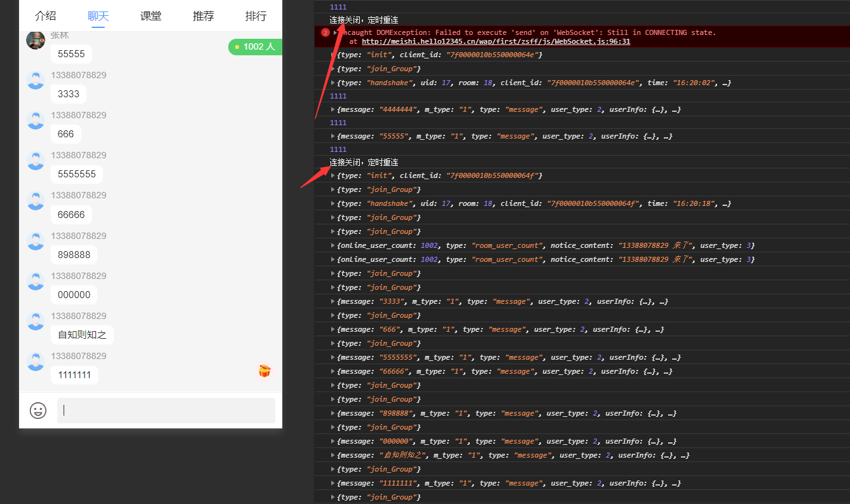Viewport: 850px width, 504px height.
Task: Click the green 1002 人 online badge
Action: (x=255, y=46)
